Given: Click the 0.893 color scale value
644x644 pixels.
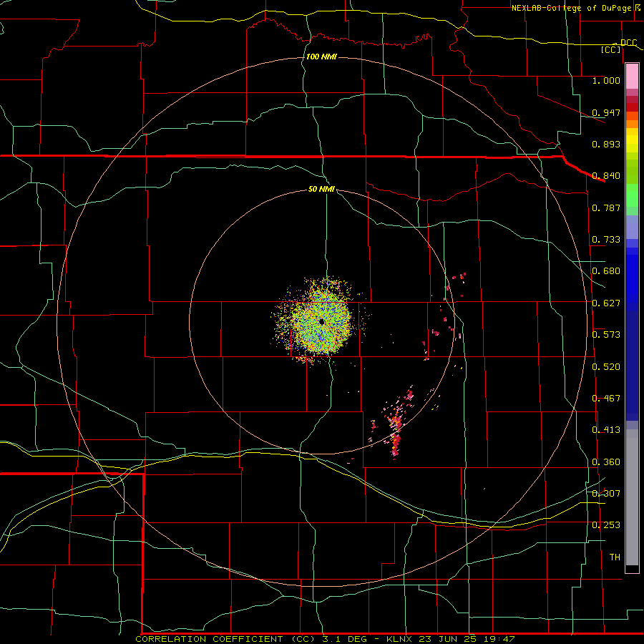Looking at the screenshot, I should pyautogui.click(x=606, y=144).
